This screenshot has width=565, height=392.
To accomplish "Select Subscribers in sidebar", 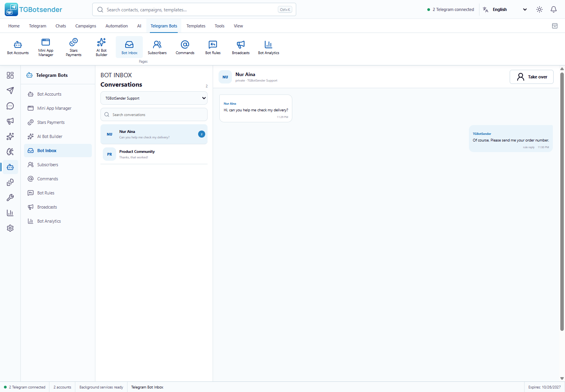I will [x=58, y=165].
